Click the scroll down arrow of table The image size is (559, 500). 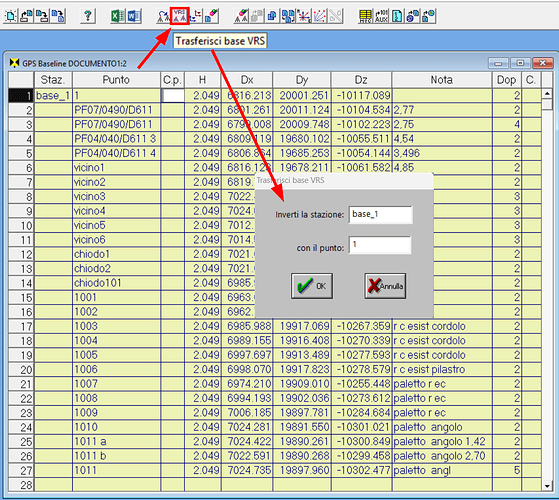point(547,486)
